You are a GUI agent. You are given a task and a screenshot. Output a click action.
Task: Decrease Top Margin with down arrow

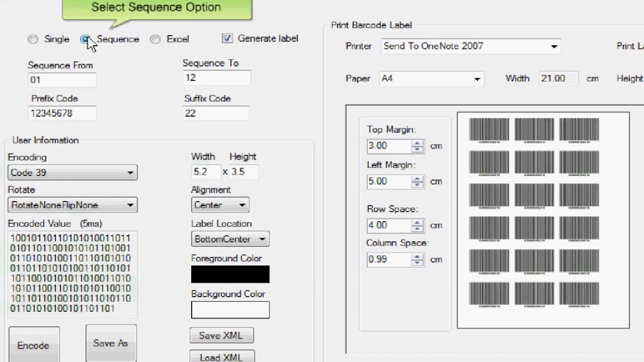coord(417,149)
